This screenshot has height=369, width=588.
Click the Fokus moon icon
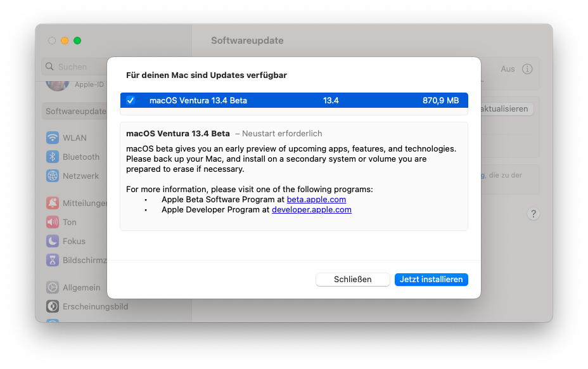(x=52, y=242)
